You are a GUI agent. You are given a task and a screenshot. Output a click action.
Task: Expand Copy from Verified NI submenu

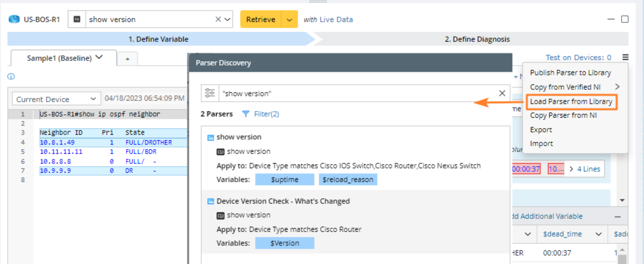tap(617, 87)
